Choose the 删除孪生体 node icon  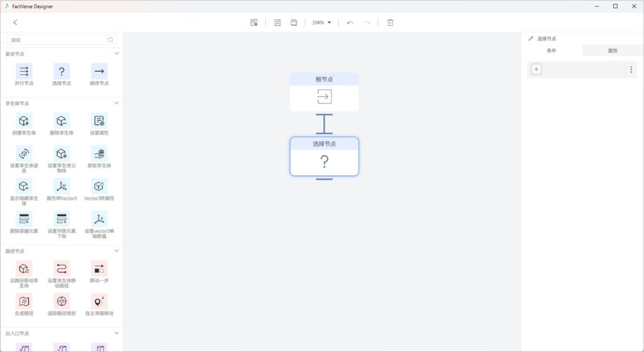click(x=62, y=121)
